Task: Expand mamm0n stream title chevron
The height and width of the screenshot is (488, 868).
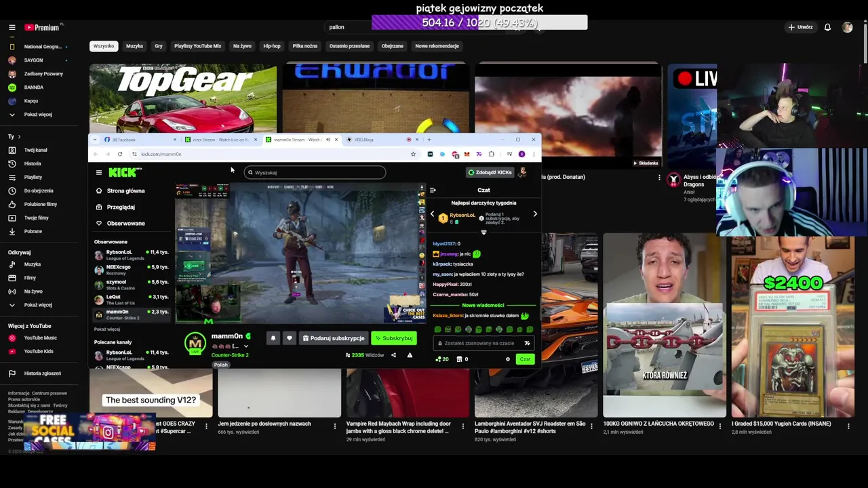Action: [245, 346]
